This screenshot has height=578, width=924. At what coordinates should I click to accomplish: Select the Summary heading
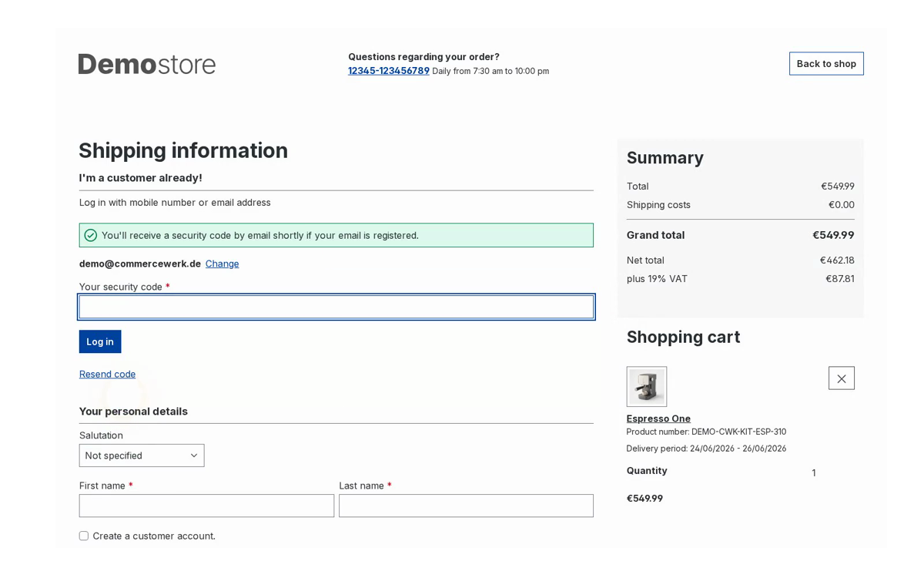(x=665, y=158)
